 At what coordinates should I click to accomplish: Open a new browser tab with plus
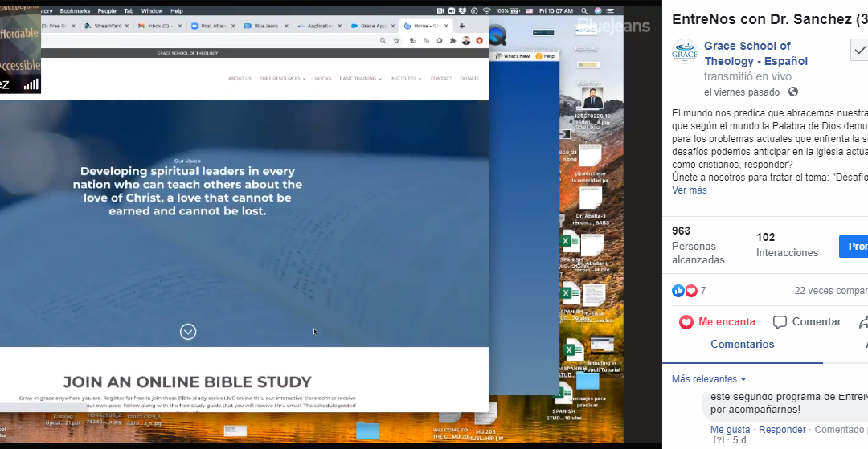(x=461, y=26)
